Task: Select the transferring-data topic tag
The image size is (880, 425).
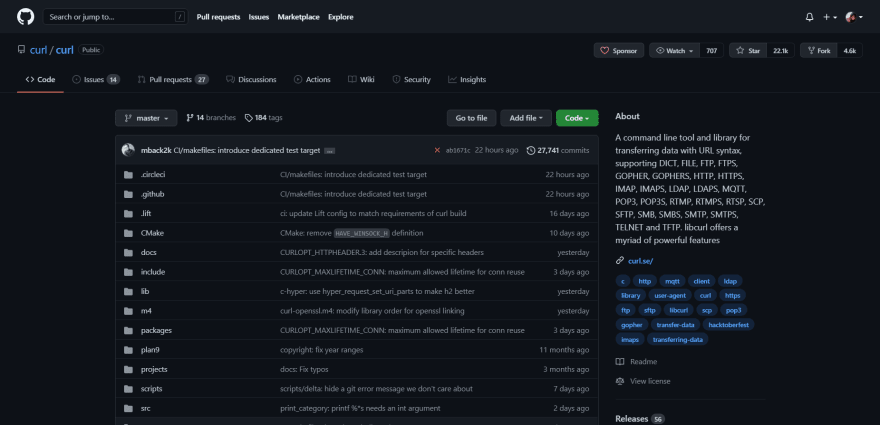Action: coord(677,340)
